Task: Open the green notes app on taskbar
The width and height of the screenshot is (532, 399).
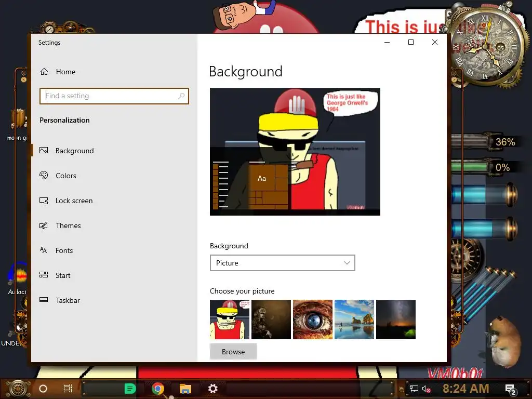Action: (x=130, y=389)
